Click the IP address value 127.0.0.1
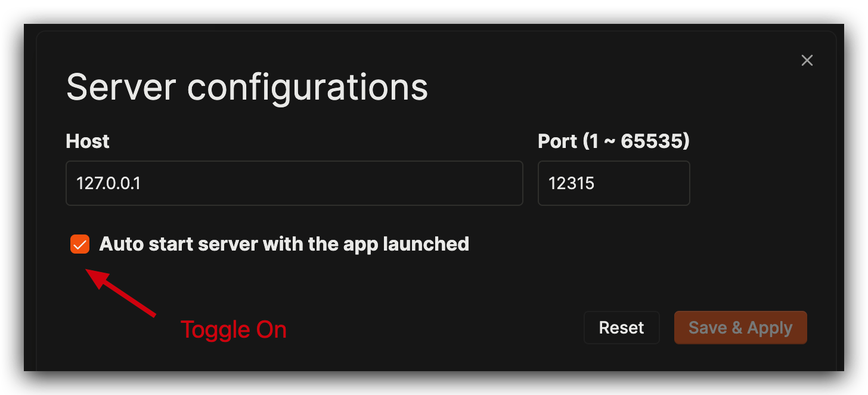The width and height of the screenshot is (868, 395). pos(108,183)
